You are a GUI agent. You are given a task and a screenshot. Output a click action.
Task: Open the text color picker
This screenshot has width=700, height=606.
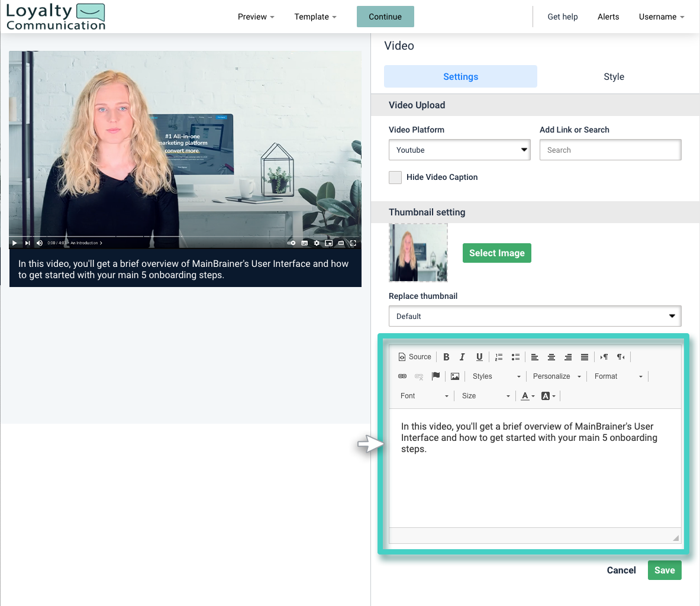click(524, 395)
